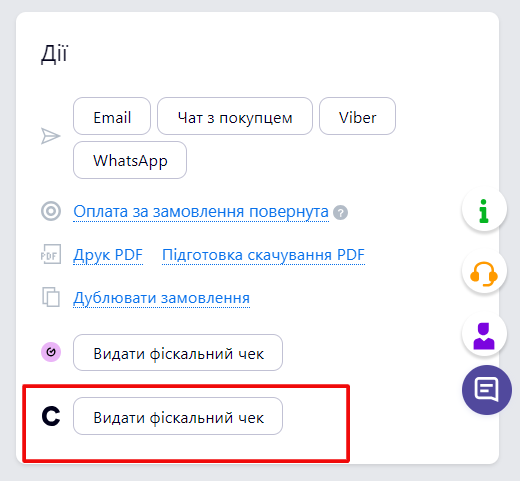Click the purple user profile icon
Image resolution: width=520 pixels, height=481 pixels.
pyautogui.click(x=484, y=334)
